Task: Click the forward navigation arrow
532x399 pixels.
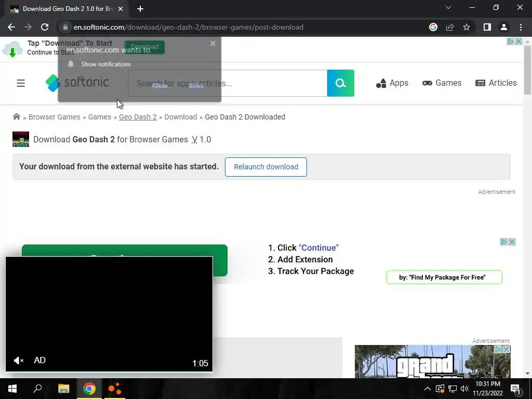Action: [x=28, y=27]
